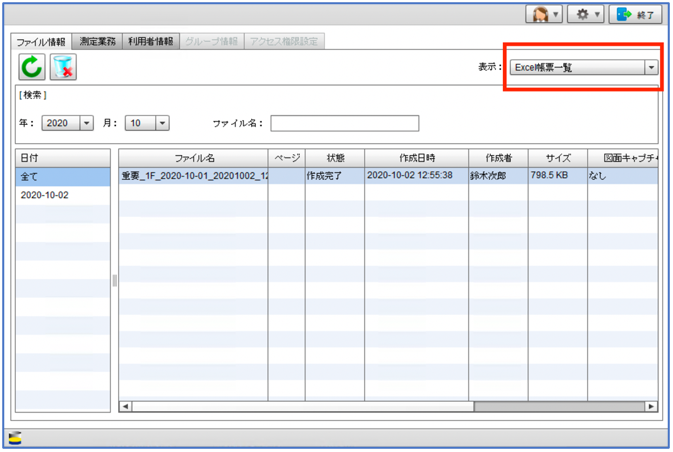Select 全て in the date list
This screenshot has width=673, height=452.
tap(62, 176)
